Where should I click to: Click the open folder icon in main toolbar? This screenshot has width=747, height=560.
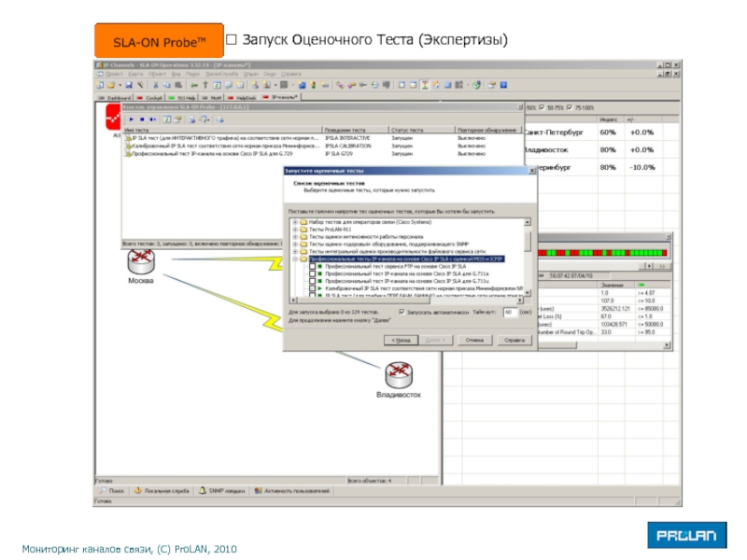pos(111,85)
